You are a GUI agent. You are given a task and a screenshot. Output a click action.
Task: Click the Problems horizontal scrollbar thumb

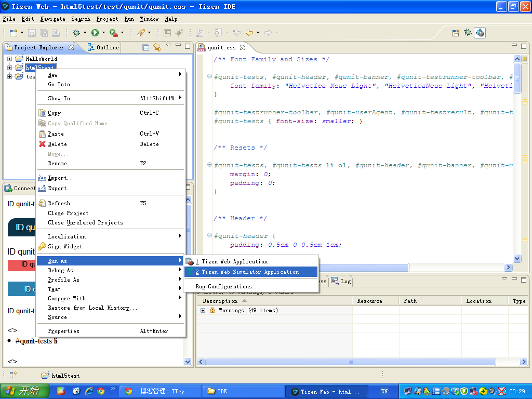[x=351, y=362]
